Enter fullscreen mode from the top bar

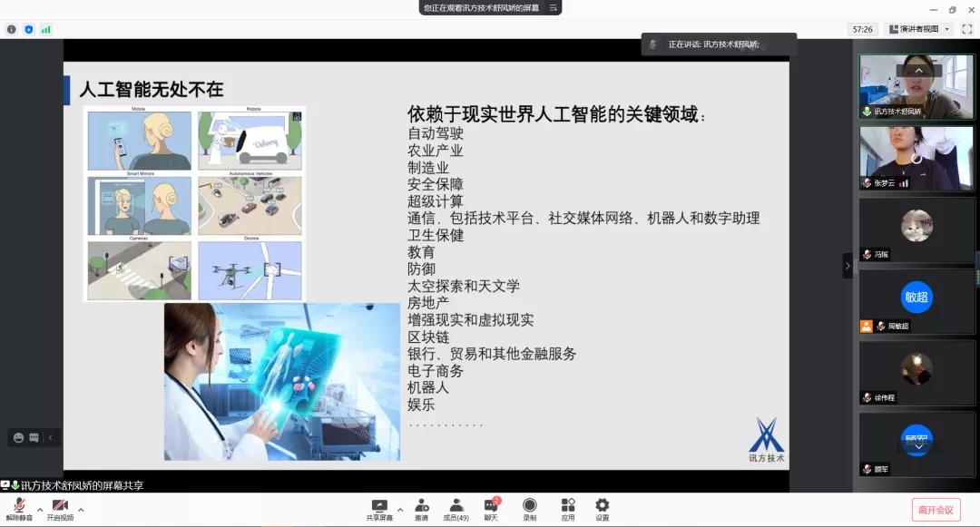(965, 28)
